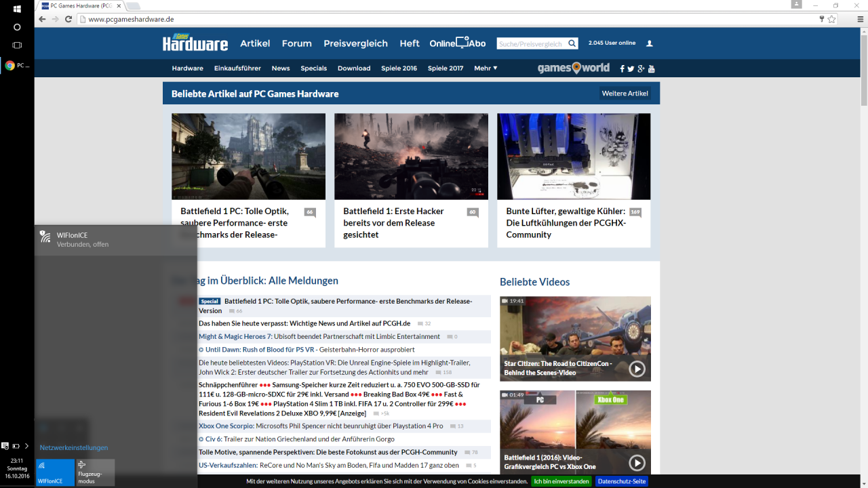Toggle the WIFIonICE WLAN tile

(56, 472)
